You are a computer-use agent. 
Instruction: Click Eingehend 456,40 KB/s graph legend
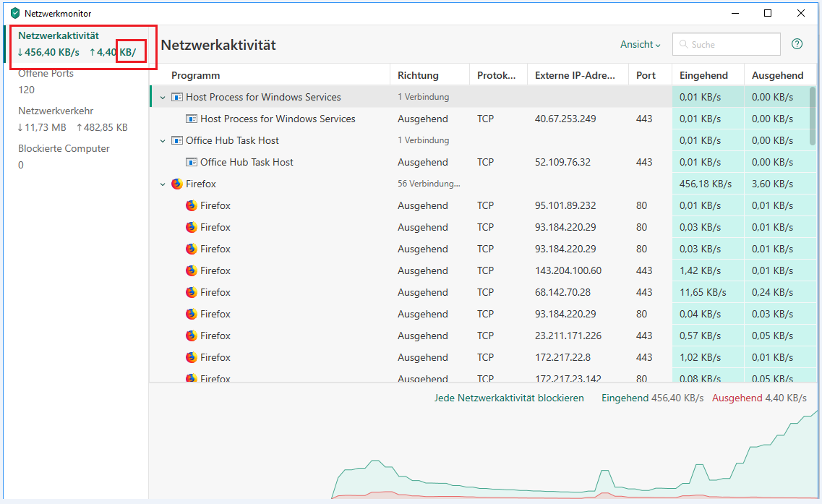coord(652,398)
